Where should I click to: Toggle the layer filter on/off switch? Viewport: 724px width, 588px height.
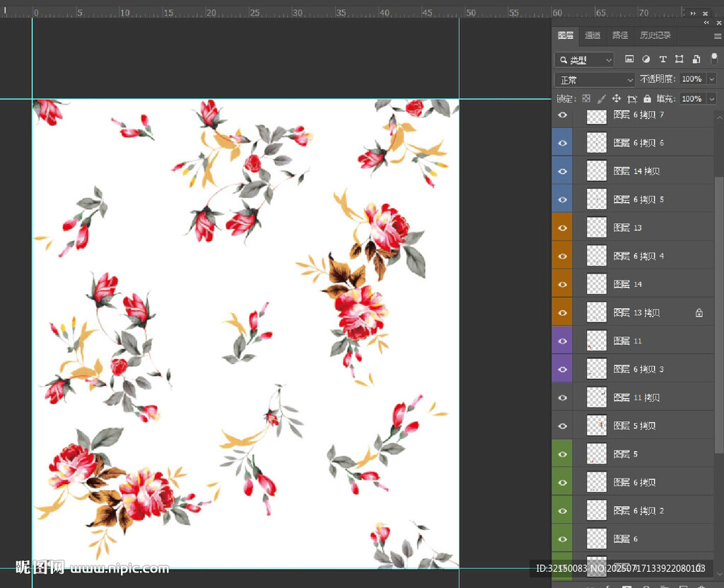point(714,59)
